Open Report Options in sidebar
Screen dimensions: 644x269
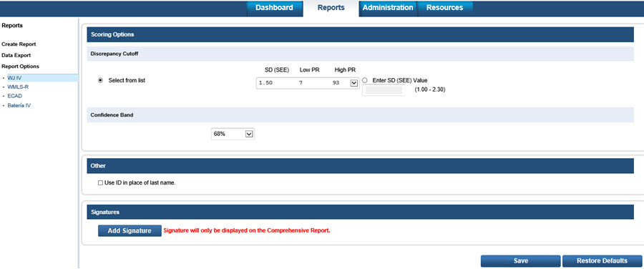(21, 66)
